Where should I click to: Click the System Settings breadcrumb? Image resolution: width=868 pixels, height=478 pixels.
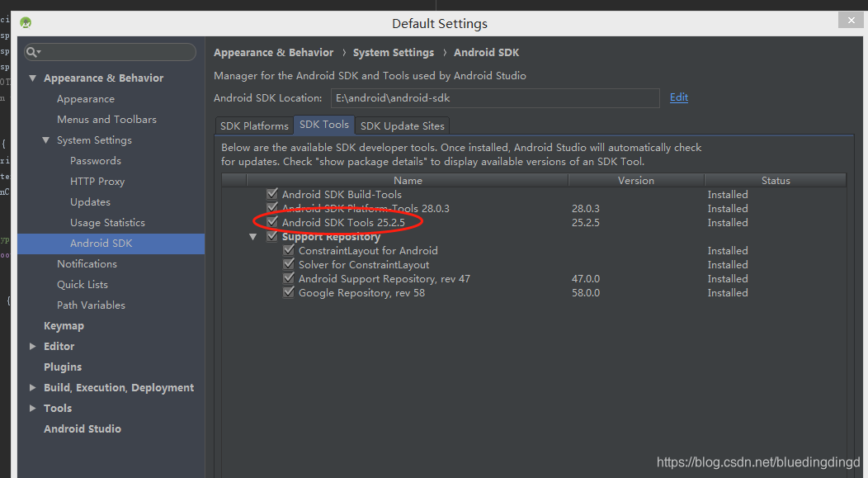pos(394,53)
